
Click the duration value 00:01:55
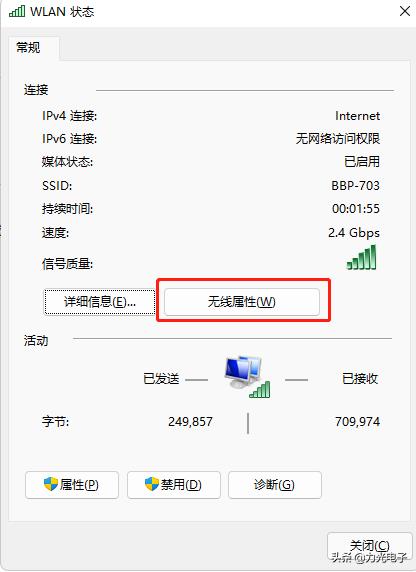tap(356, 209)
